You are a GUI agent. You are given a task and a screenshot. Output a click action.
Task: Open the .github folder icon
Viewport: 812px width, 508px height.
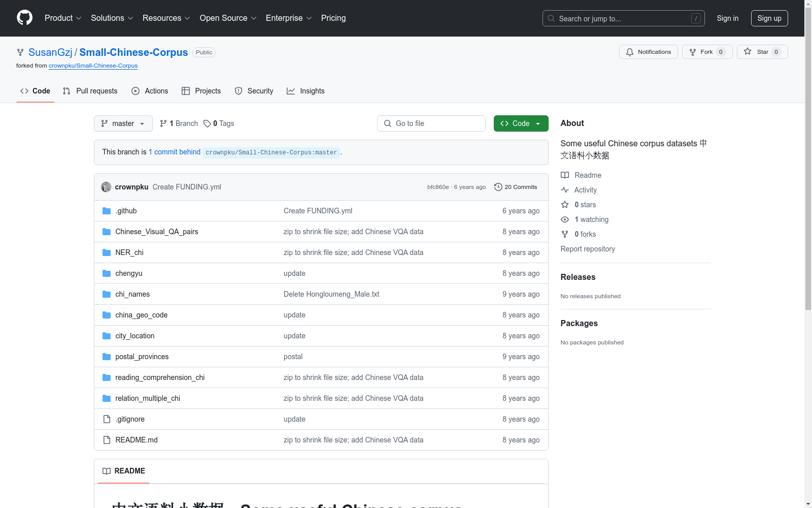[107, 211]
